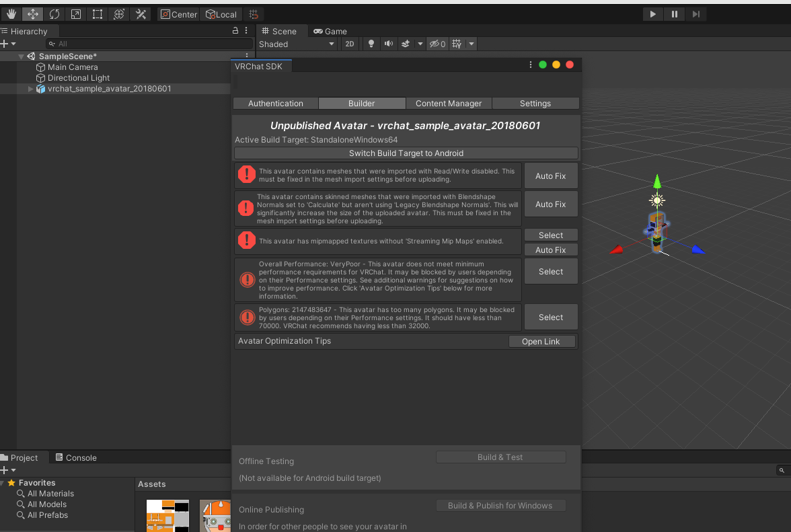Open Project create plus menu
The width and height of the screenshot is (791, 532).
point(8,470)
